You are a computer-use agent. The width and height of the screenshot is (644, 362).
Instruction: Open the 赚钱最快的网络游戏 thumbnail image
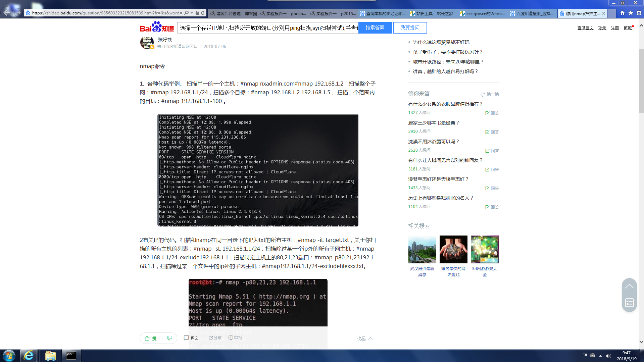coord(453,249)
